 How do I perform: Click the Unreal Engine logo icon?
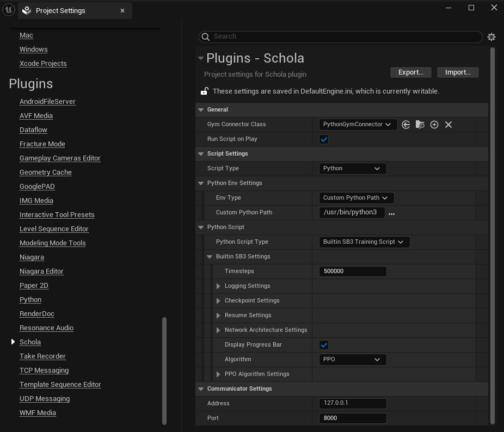coord(8,9)
